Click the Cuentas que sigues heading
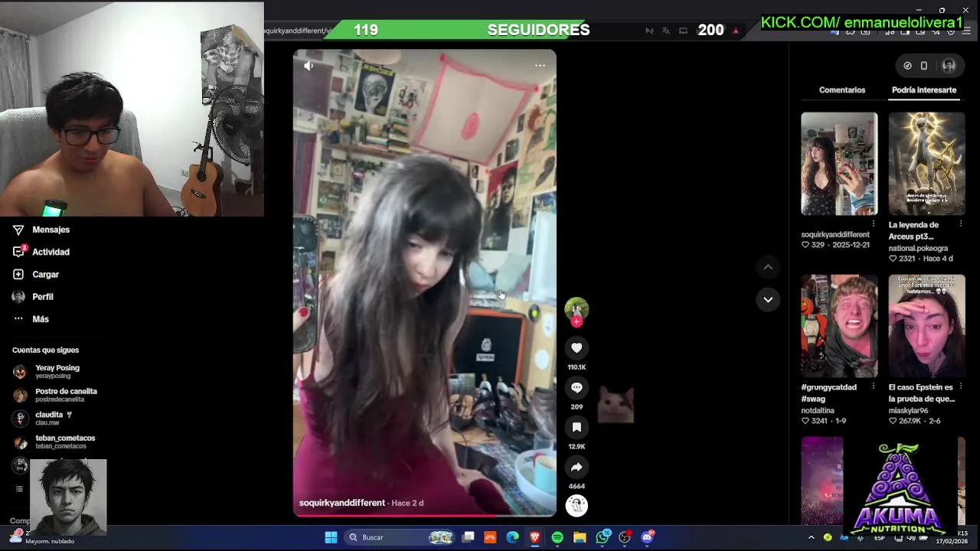Viewport: 980px width, 551px height. point(45,350)
